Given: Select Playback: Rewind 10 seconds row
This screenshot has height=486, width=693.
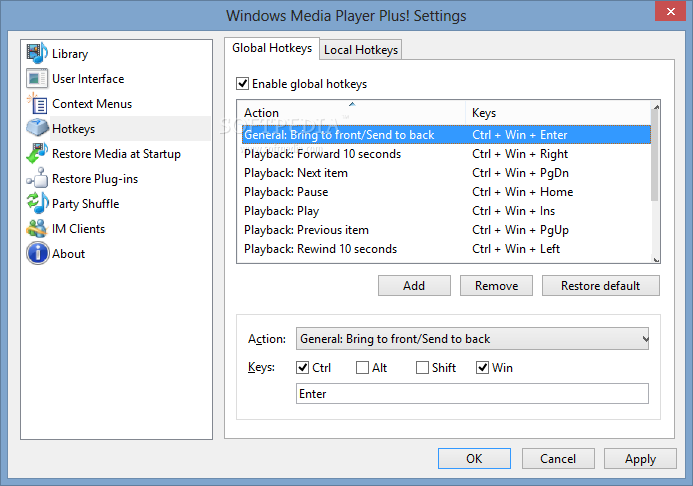Looking at the screenshot, I should click(446, 249).
